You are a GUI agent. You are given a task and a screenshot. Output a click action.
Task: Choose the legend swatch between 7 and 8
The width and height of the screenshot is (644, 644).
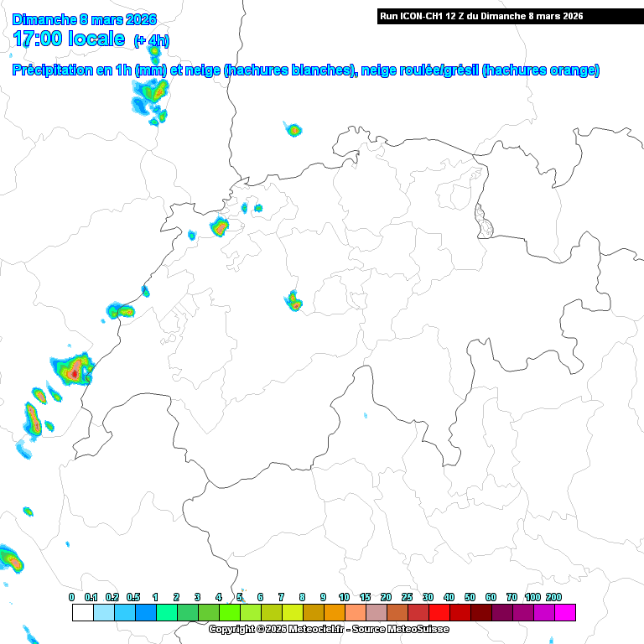[292, 613]
